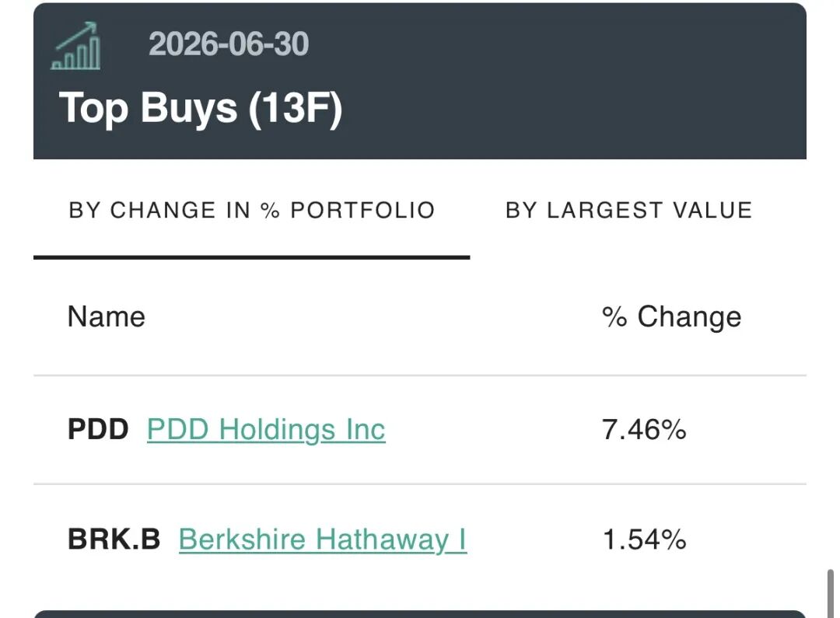Open the By Largest Value tab
Viewport: 840px width, 618px height.
tap(629, 211)
